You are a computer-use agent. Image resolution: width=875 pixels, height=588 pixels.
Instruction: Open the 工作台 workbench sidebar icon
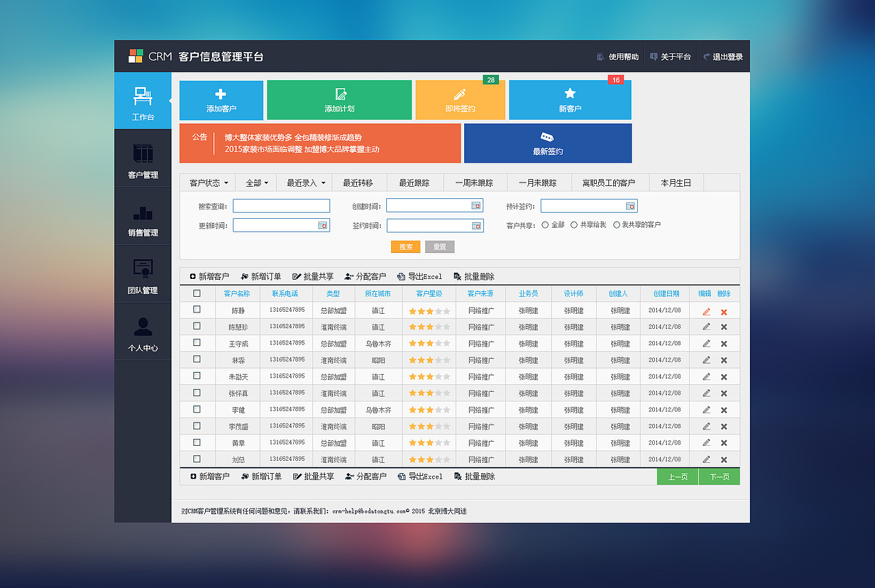pyautogui.click(x=143, y=101)
